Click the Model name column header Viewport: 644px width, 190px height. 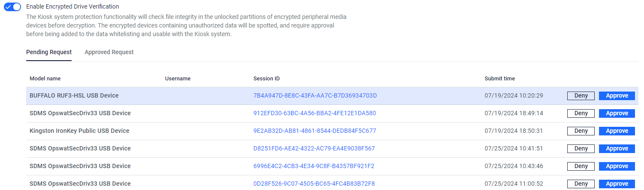click(45, 79)
